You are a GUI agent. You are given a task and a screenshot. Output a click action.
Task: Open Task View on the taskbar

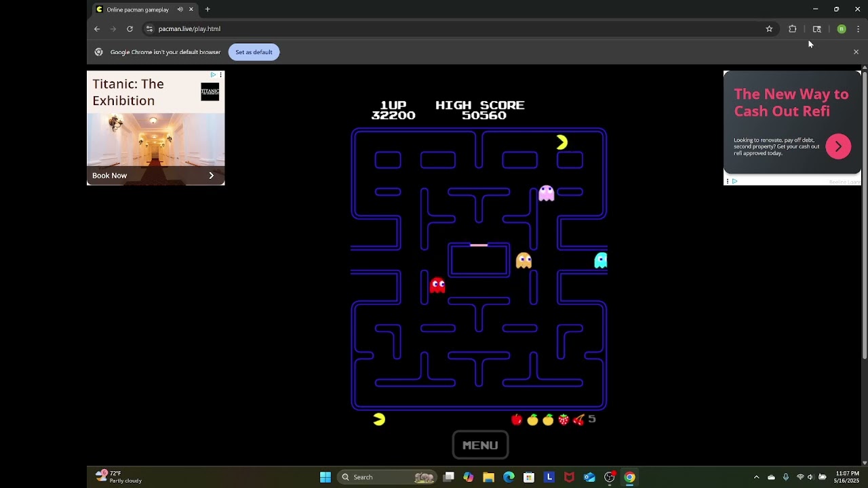point(448,477)
